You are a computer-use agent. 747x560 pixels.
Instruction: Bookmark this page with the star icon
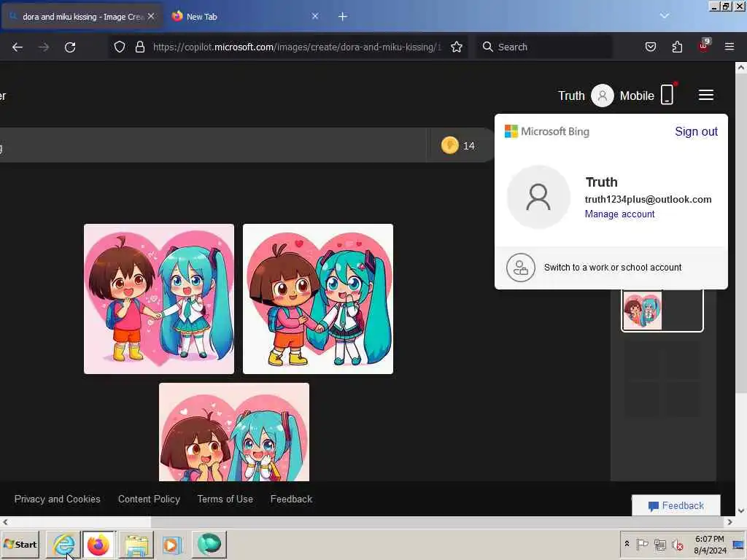(x=457, y=47)
